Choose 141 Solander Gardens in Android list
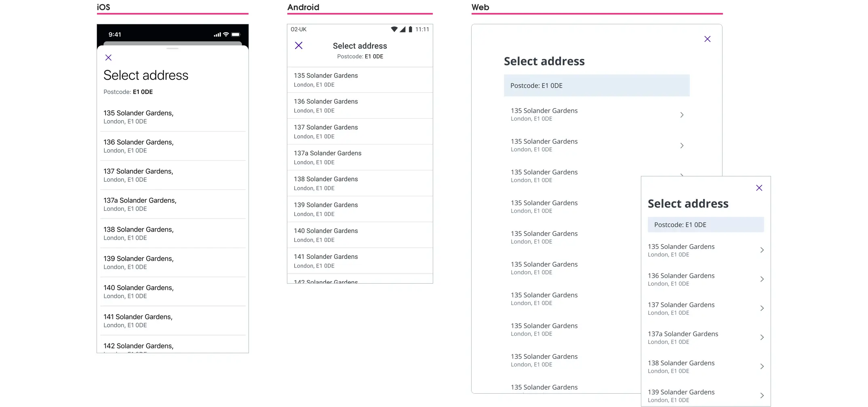The height and width of the screenshot is (407, 868). coord(326,261)
